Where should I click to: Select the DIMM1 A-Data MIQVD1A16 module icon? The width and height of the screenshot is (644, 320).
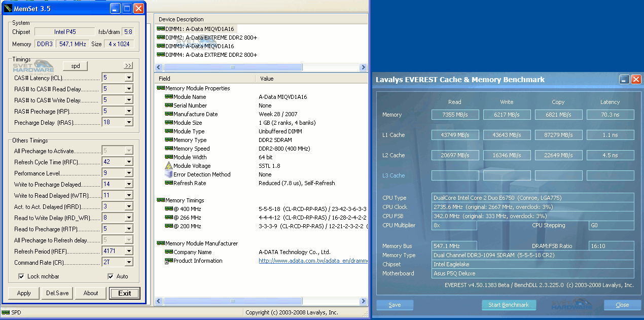[160, 29]
